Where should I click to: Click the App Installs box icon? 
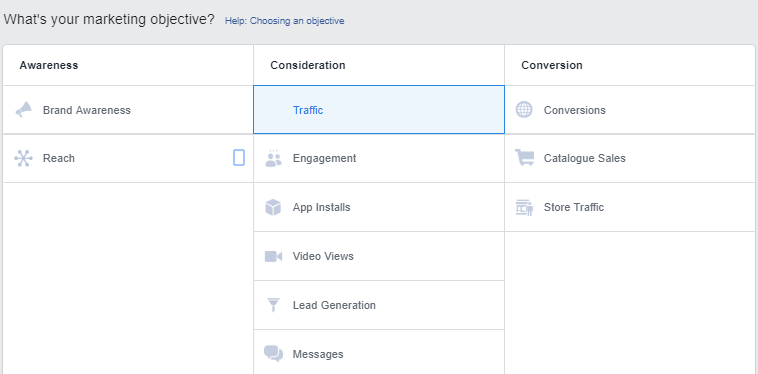click(x=273, y=207)
